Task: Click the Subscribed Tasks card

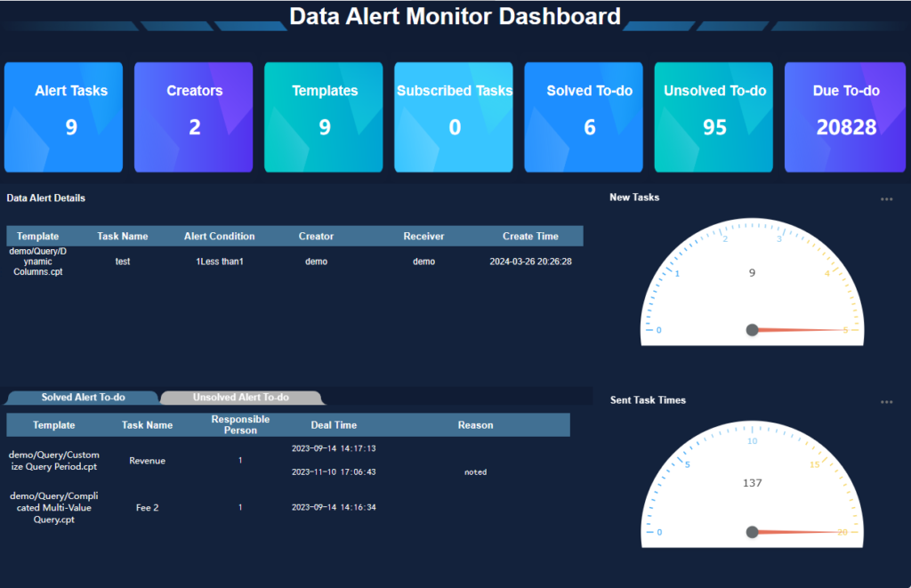Action: tap(454, 117)
